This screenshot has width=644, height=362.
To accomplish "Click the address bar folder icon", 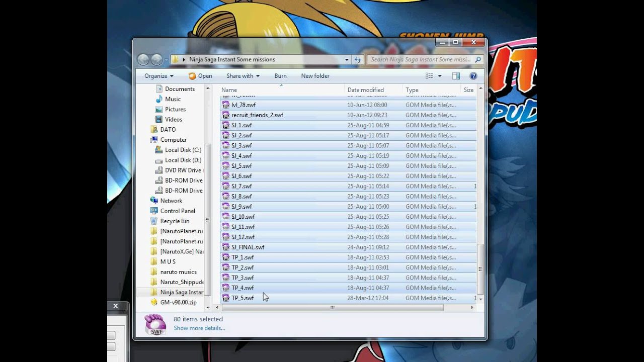I will pos(175,59).
